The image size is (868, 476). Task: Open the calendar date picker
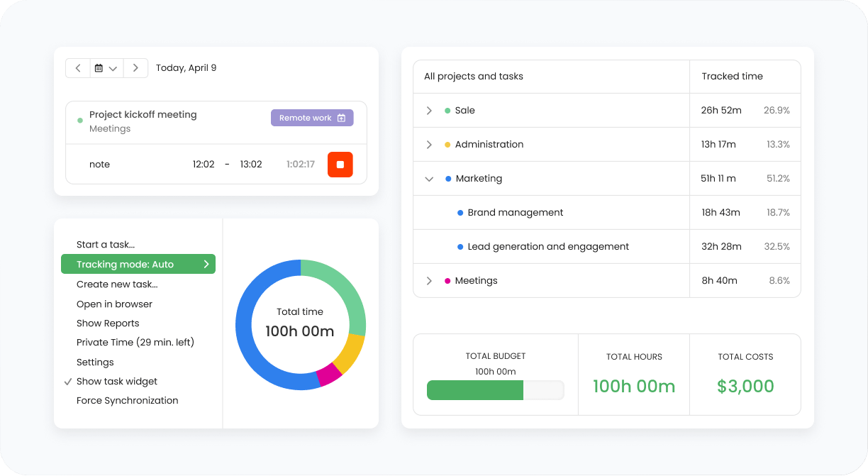(x=106, y=68)
